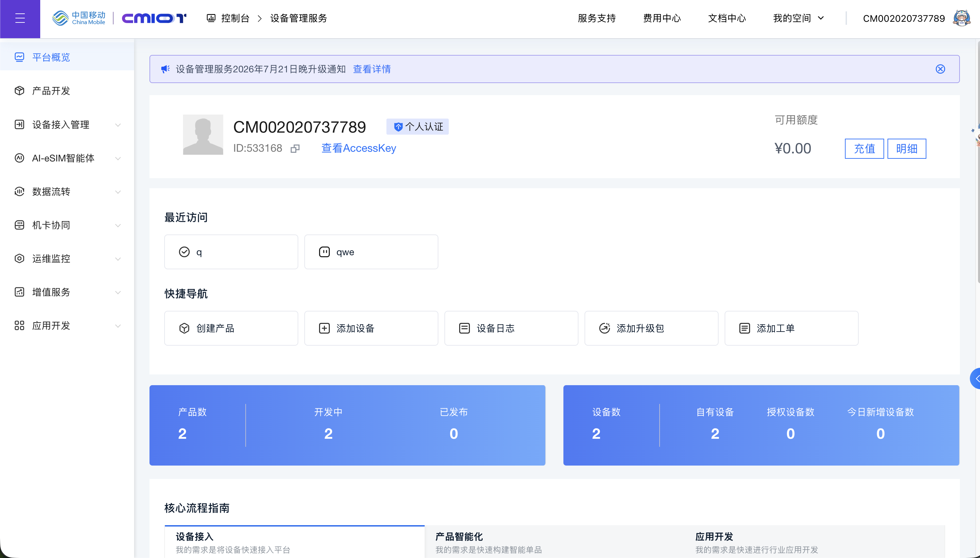Viewport: 980px width, 558px height.
Task: Open the user avatar in header
Action: [962, 18]
